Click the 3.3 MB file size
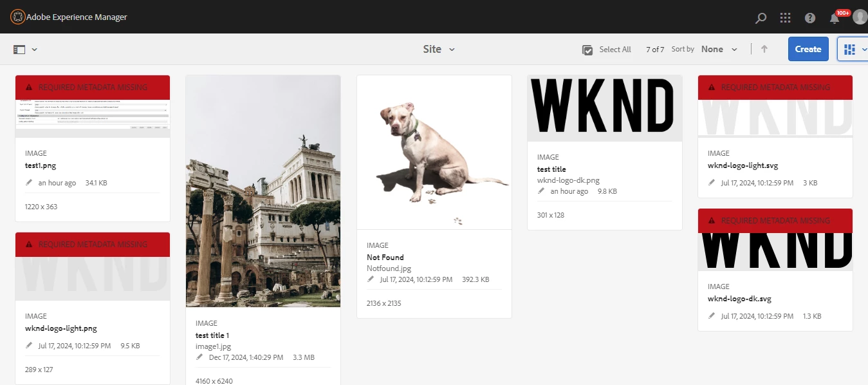Viewport: 868px width, 385px height. (x=303, y=357)
